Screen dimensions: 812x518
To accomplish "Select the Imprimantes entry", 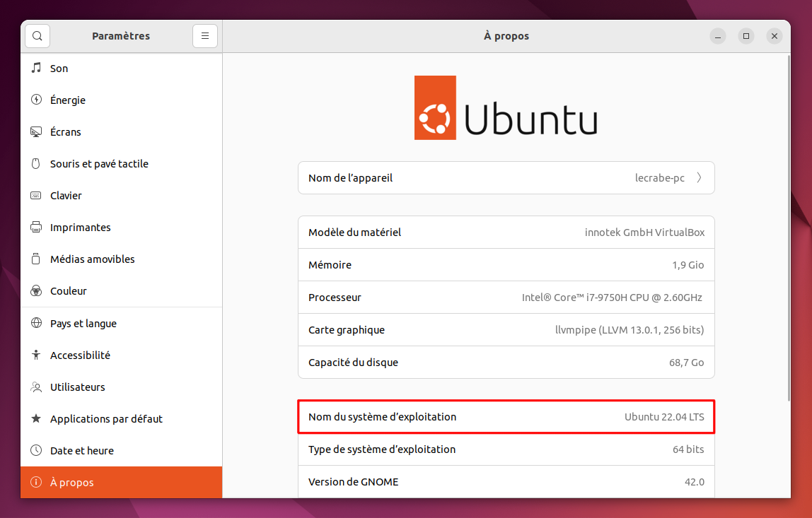I will pos(121,227).
